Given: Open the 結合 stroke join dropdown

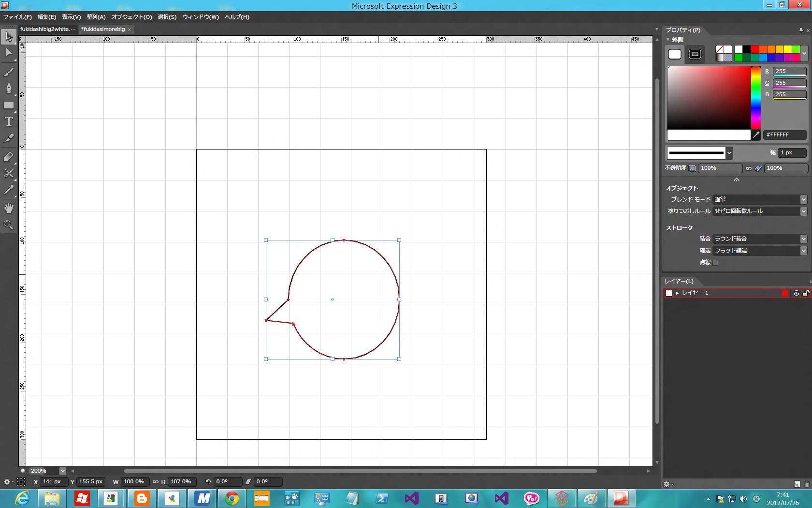Looking at the screenshot, I should [759, 239].
